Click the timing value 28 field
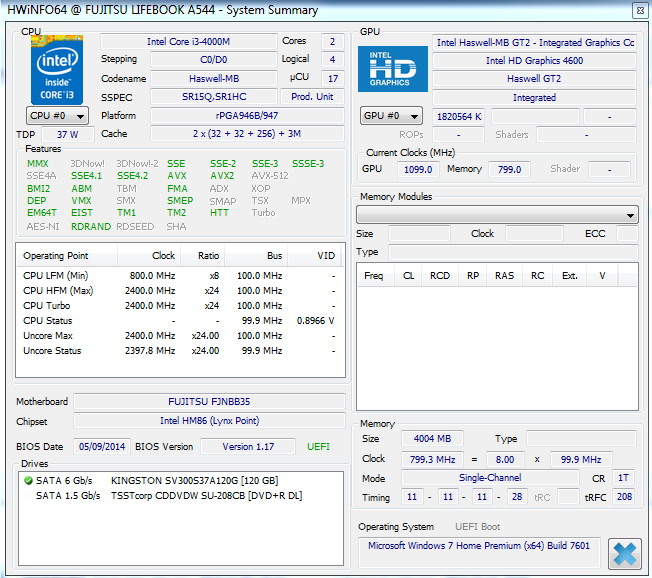Screen dimensions: 652x578 coord(517,496)
